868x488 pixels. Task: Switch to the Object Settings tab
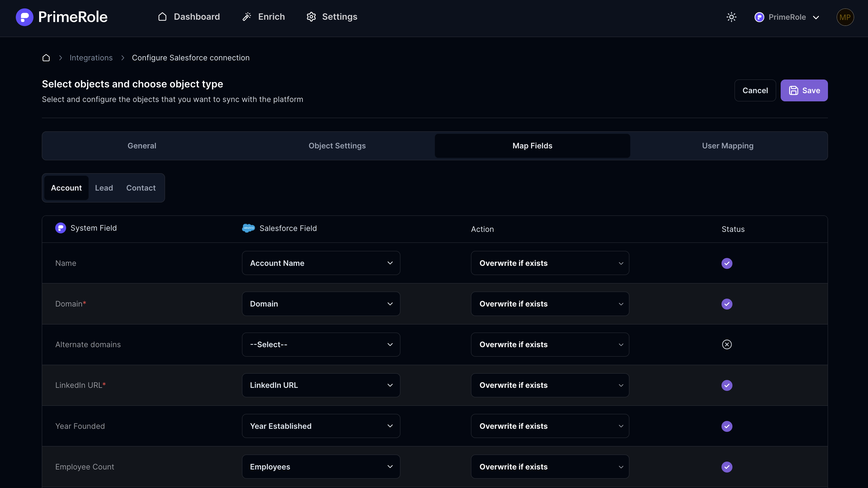click(337, 146)
